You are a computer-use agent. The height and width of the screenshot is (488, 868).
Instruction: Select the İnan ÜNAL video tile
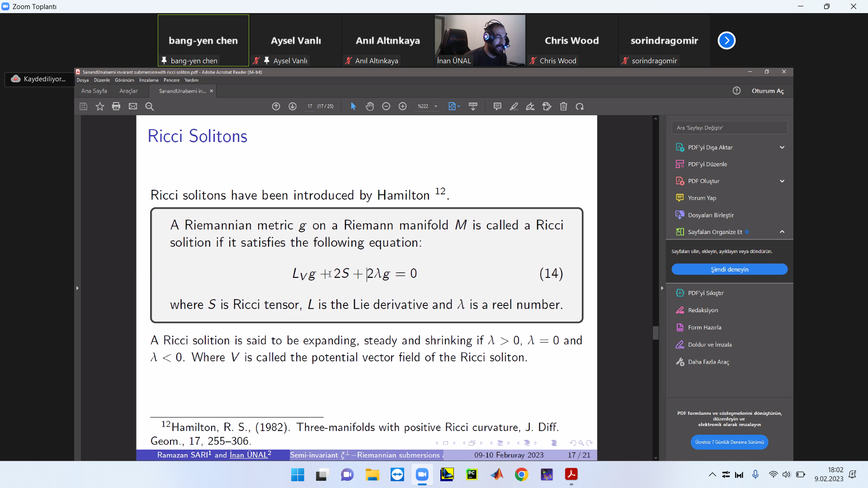(x=480, y=41)
